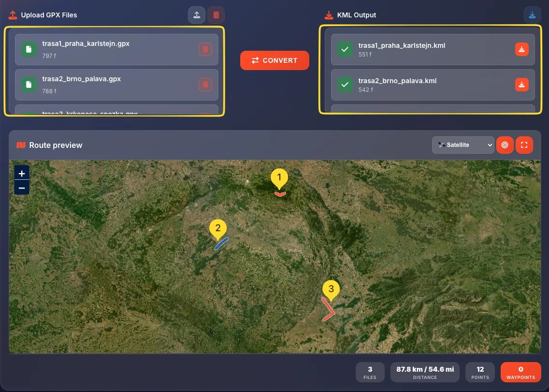The width and height of the screenshot is (549, 392).
Task: Click map marker number 1
Action: (279, 178)
